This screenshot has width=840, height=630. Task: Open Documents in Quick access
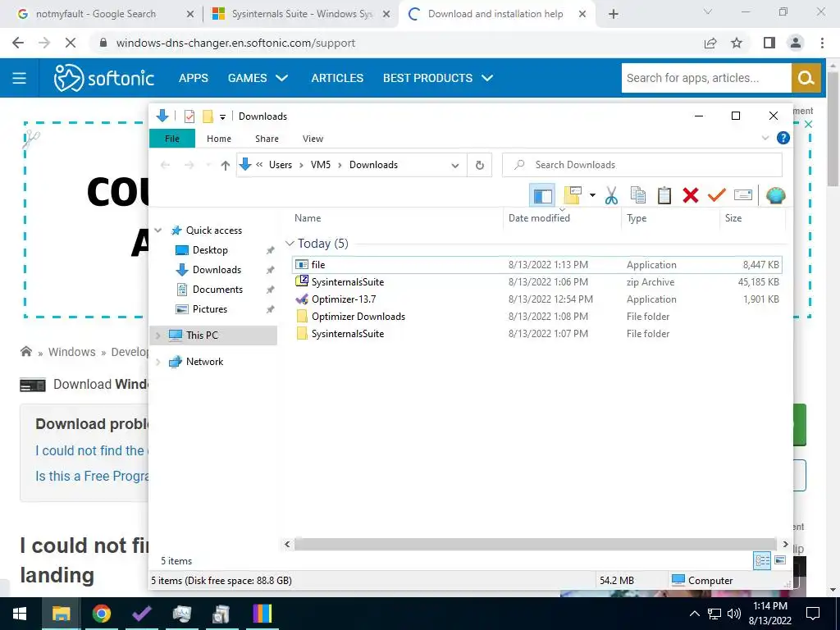click(x=217, y=290)
